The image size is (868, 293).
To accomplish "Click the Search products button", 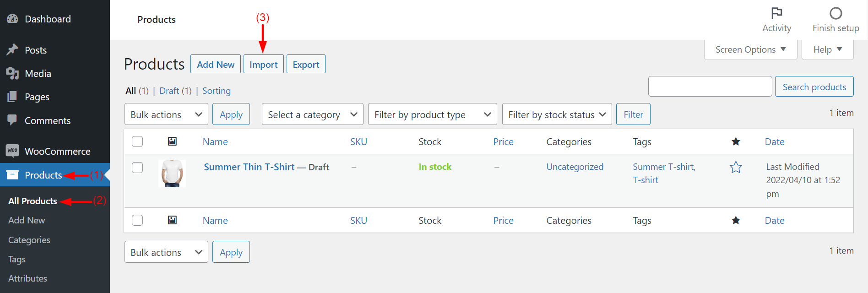I will coord(814,87).
